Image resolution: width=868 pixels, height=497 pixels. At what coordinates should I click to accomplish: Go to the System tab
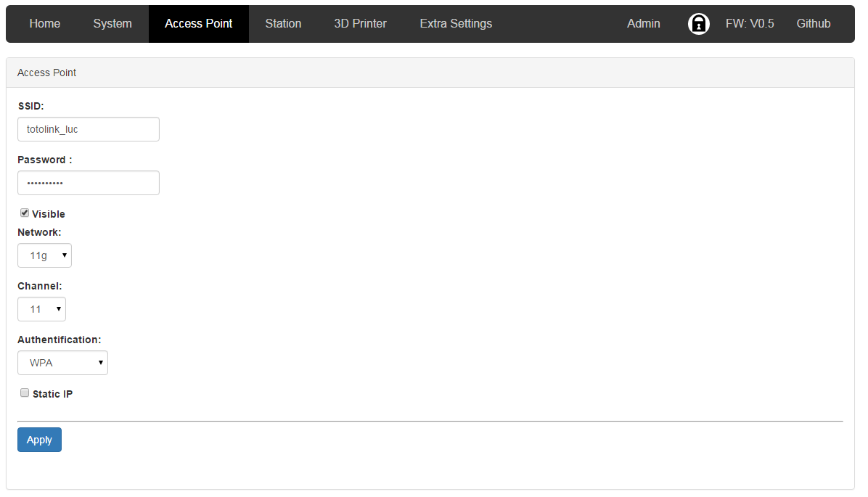coord(112,24)
